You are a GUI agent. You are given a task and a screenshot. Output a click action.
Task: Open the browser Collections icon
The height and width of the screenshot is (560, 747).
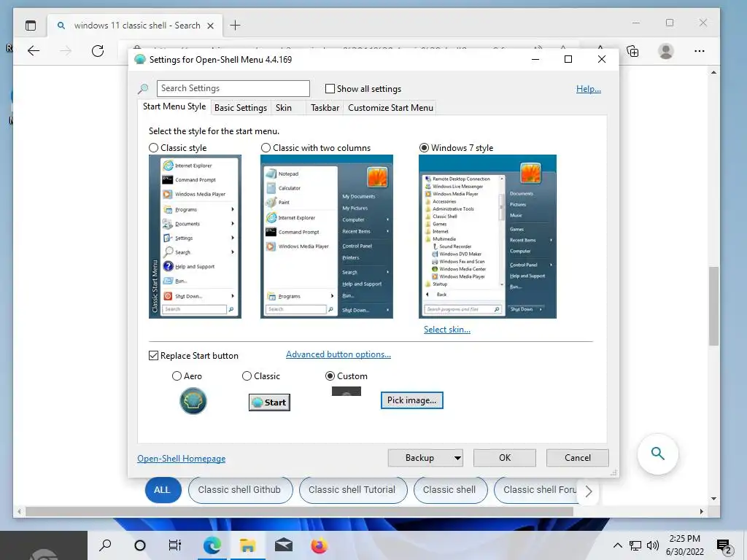pos(632,51)
